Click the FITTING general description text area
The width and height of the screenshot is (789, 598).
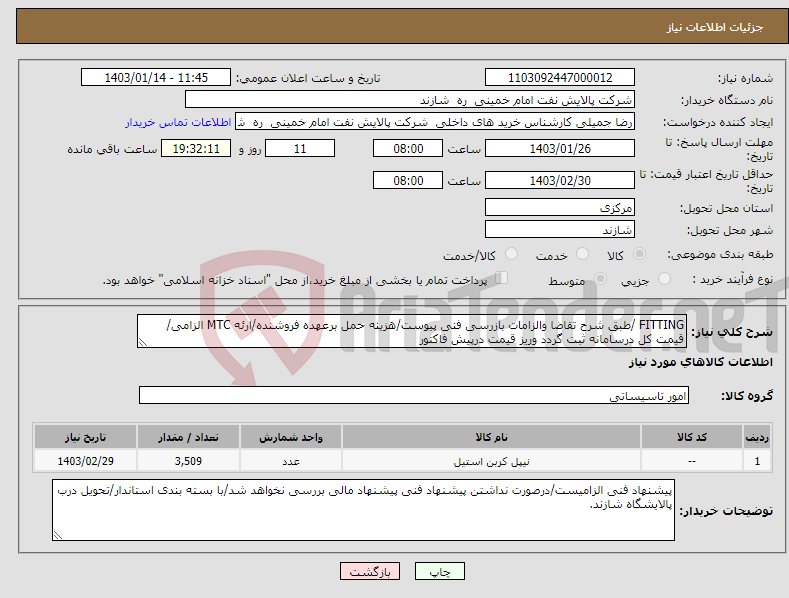[x=412, y=331]
